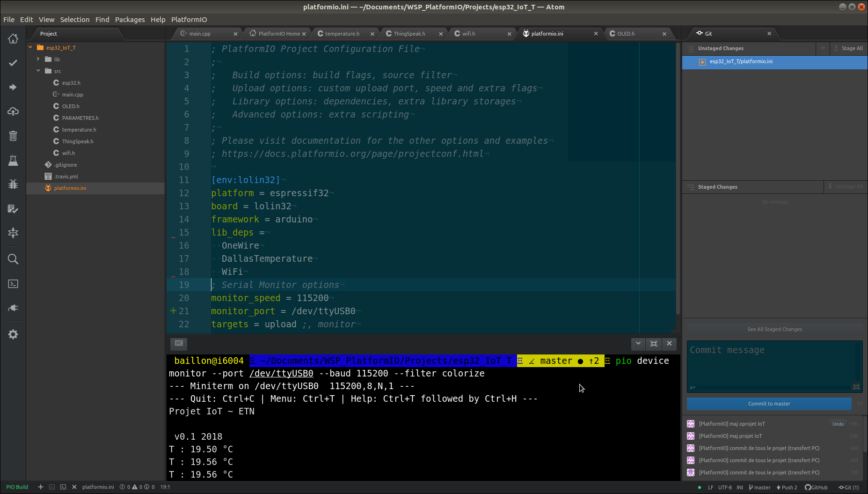Hide the terminal panel with the down chevron
Image resolution: width=868 pixels, height=494 pixels.
638,344
